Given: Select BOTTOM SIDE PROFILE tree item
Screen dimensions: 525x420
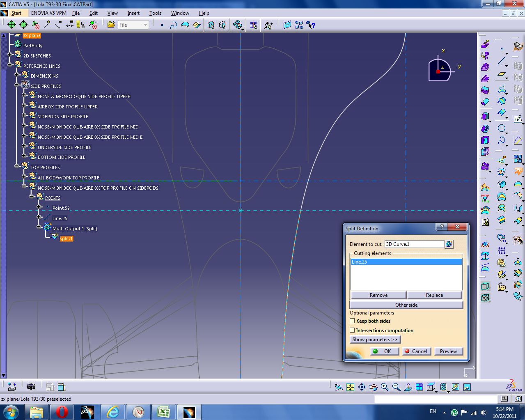Looking at the screenshot, I should tap(62, 157).
